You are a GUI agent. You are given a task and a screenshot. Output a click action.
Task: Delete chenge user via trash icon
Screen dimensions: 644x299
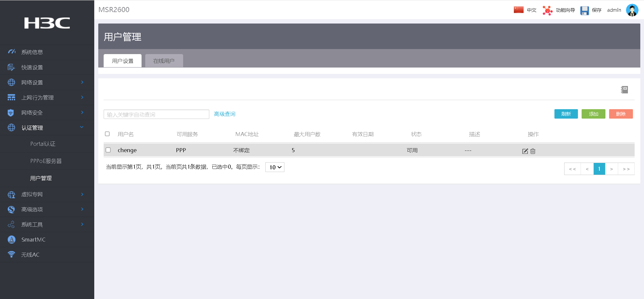[x=533, y=151]
